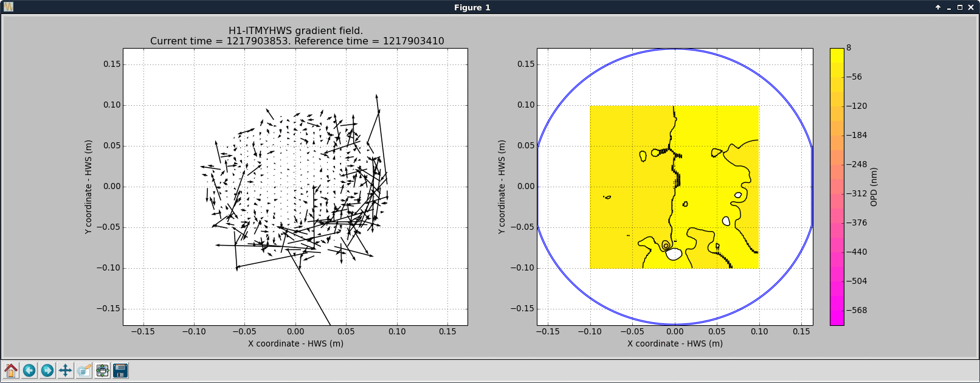Click the center of the gradient arrow field
The image size is (980, 383).
[x=295, y=187]
